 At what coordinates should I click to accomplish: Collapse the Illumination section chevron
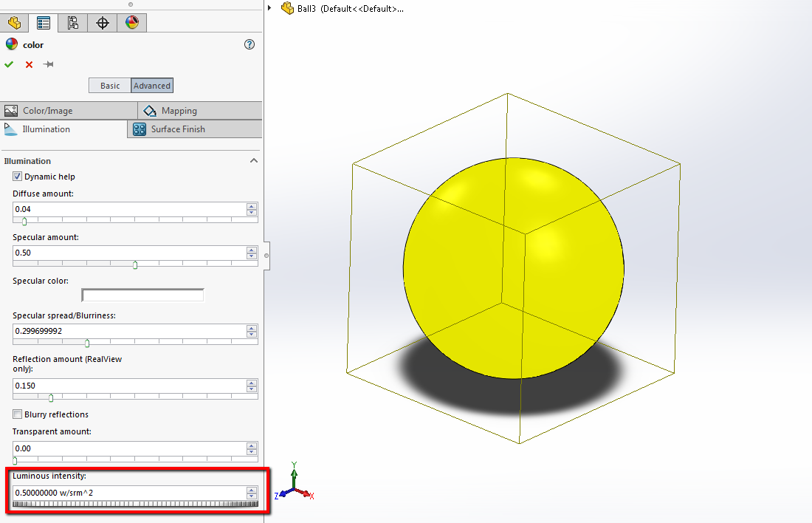tap(254, 161)
